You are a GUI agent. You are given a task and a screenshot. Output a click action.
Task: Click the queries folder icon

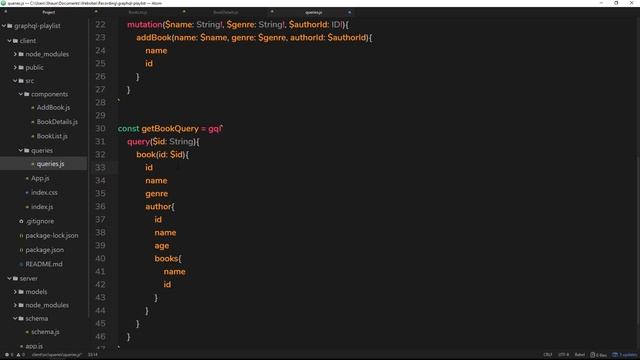pyautogui.click(x=27, y=151)
